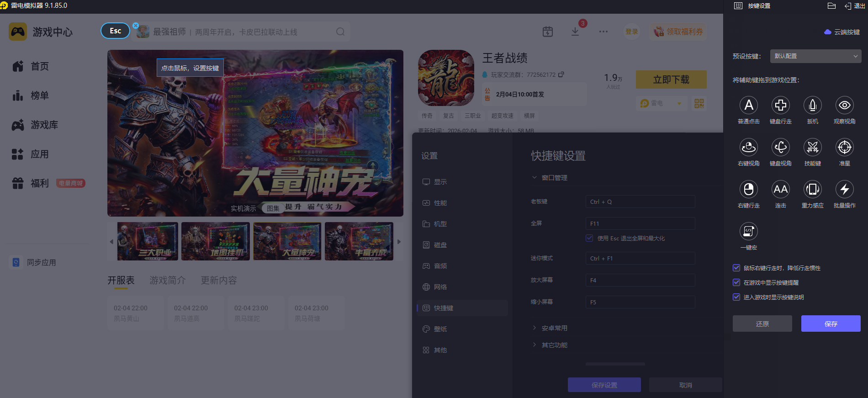This screenshot has height=398, width=868.
Task: Click the 还原 restore button
Action: 762,324
